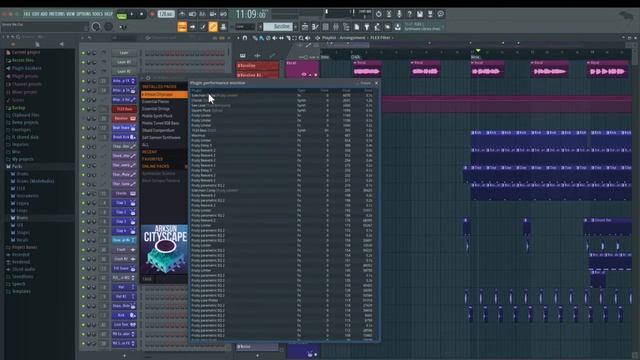Open the Bassline pattern selector dropdown
Viewport: 640px width, 360px height.
click(278, 27)
